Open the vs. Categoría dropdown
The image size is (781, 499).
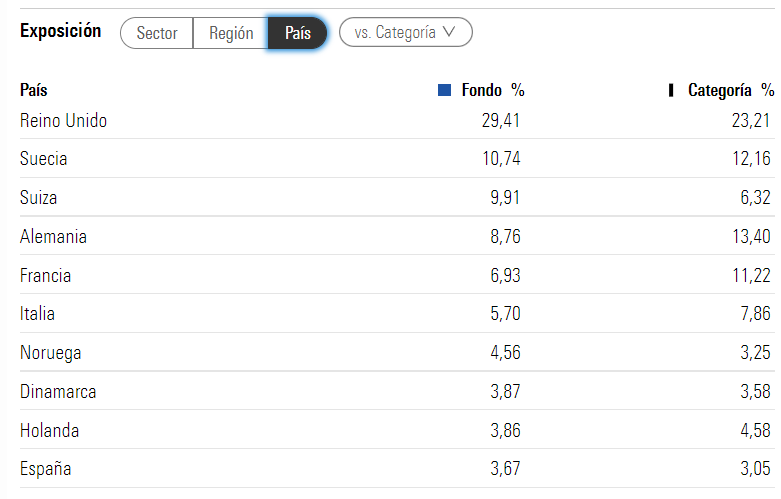coord(405,32)
